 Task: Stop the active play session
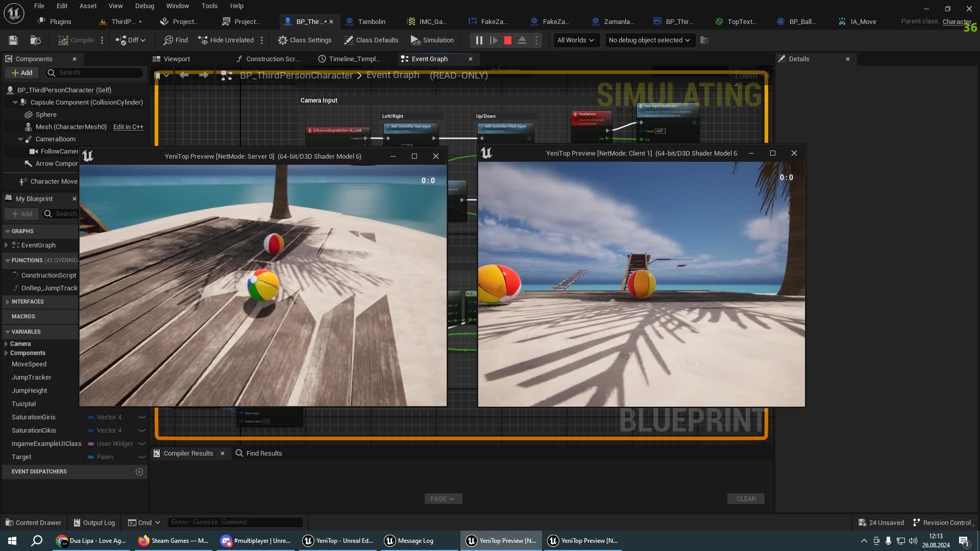point(507,40)
